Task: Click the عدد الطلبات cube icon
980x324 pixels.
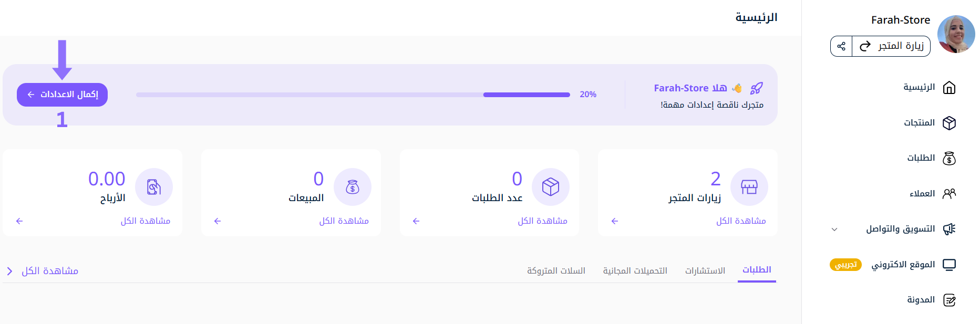Action: pyautogui.click(x=551, y=187)
